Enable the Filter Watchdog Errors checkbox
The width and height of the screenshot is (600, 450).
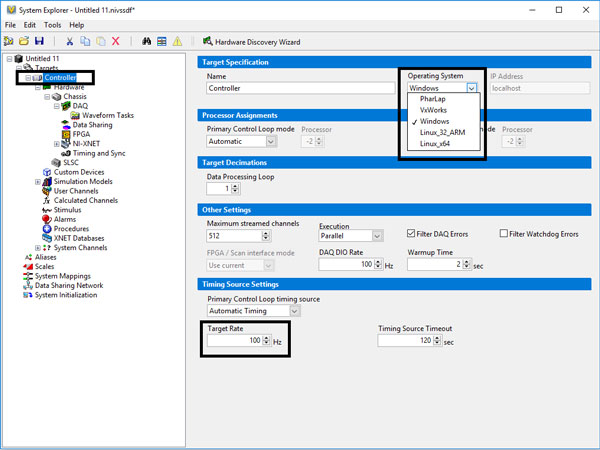(x=505, y=234)
